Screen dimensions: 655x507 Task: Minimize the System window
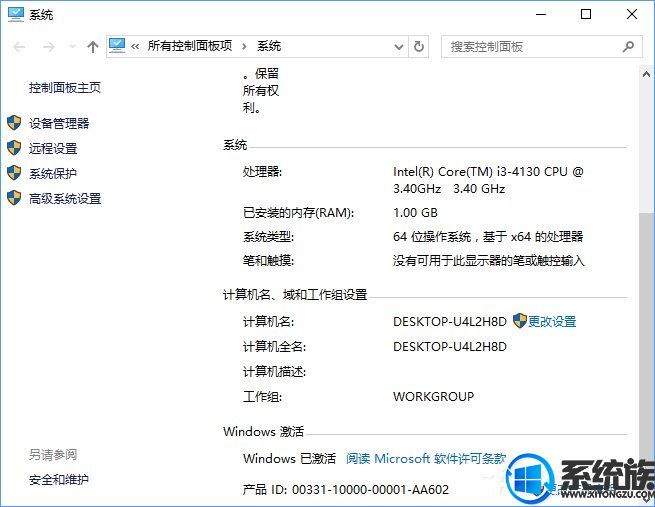coord(541,14)
